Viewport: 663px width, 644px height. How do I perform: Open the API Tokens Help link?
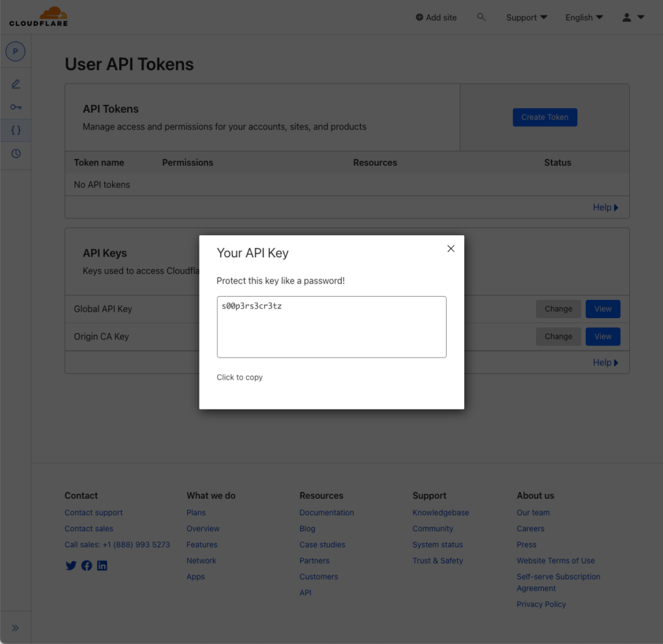click(x=605, y=207)
